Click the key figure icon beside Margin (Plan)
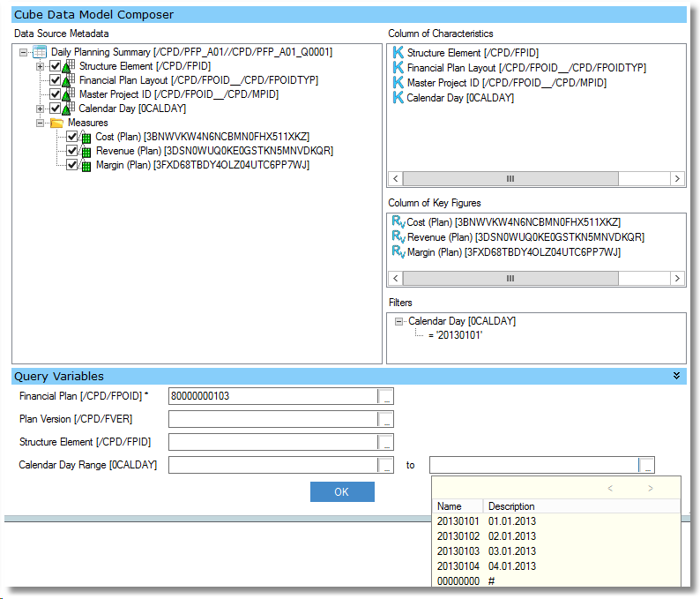 pos(398,252)
